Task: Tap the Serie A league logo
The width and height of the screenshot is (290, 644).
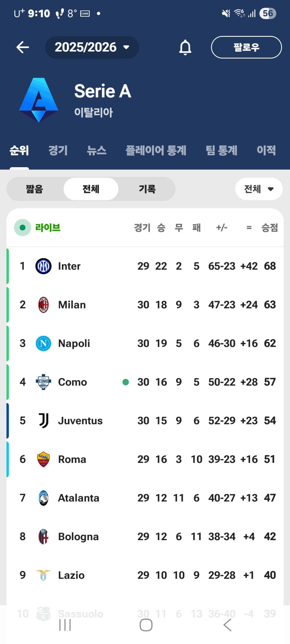Action: pyautogui.click(x=39, y=100)
